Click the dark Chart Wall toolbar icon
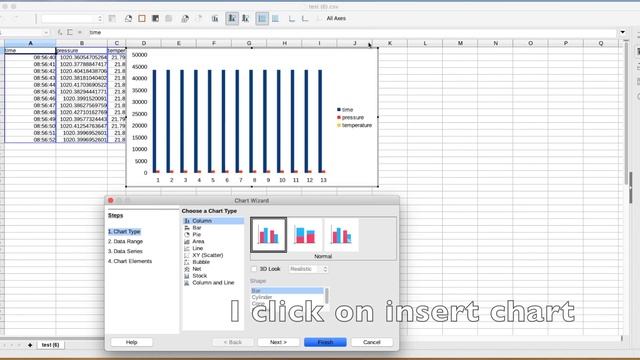 point(155,18)
